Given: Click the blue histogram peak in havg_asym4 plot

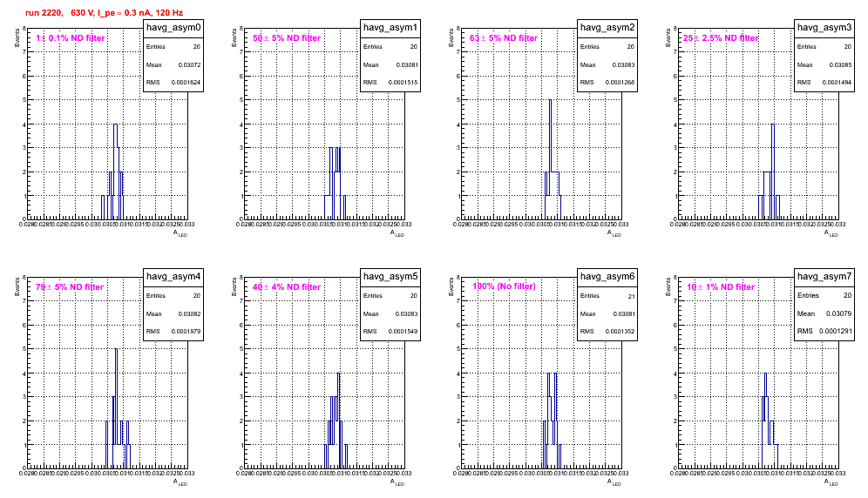Looking at the screenshot, I should point(116,349).
